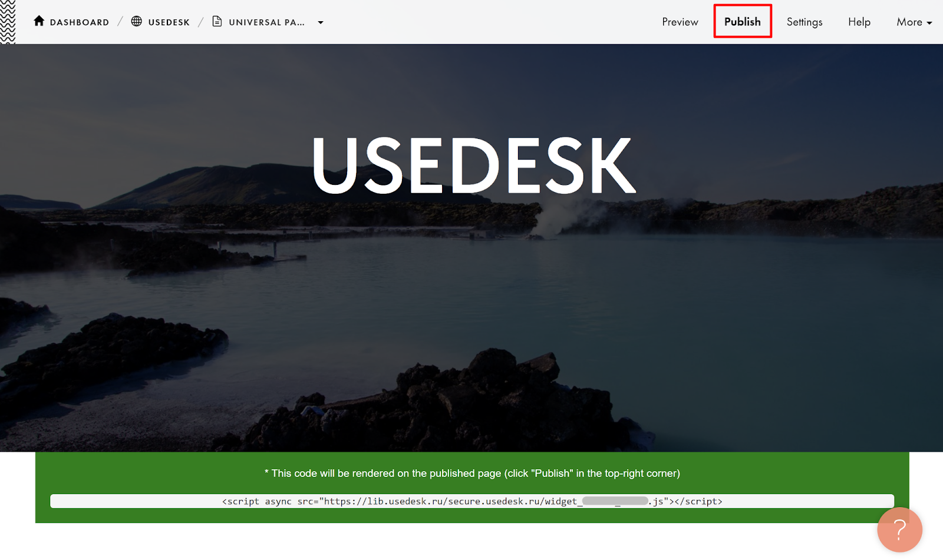Image resolution: width=943 pixels, height=560 pixels.
Task: Click the page document icon in breadcrumb
Action: (x=217, y=21)
